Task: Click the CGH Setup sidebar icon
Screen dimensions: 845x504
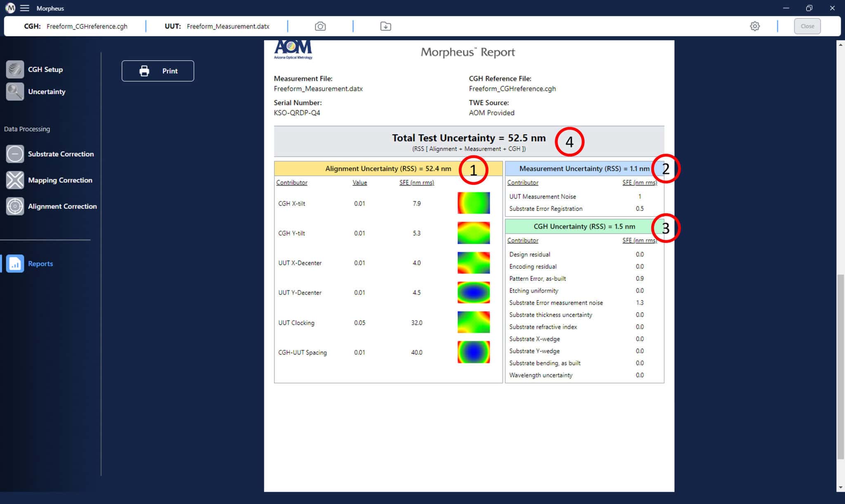Action: coord(15,69)
